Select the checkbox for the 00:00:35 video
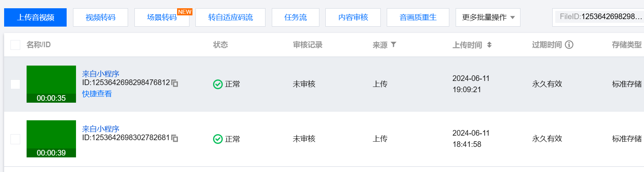644x172 pixels. tap(15, 84)
